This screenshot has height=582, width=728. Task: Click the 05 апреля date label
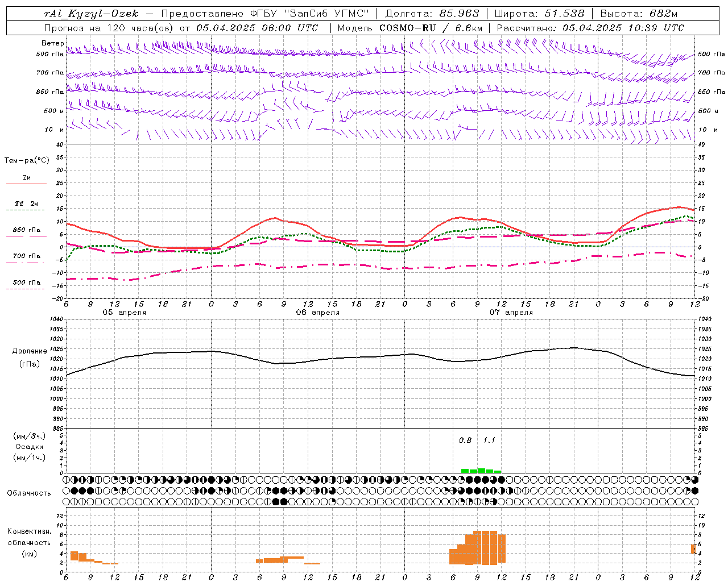124,313
